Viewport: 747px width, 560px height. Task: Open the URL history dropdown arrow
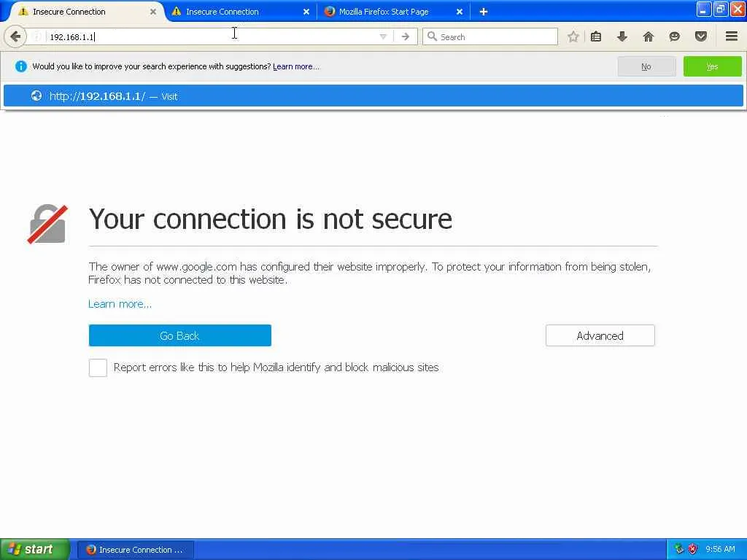point(383,36)
